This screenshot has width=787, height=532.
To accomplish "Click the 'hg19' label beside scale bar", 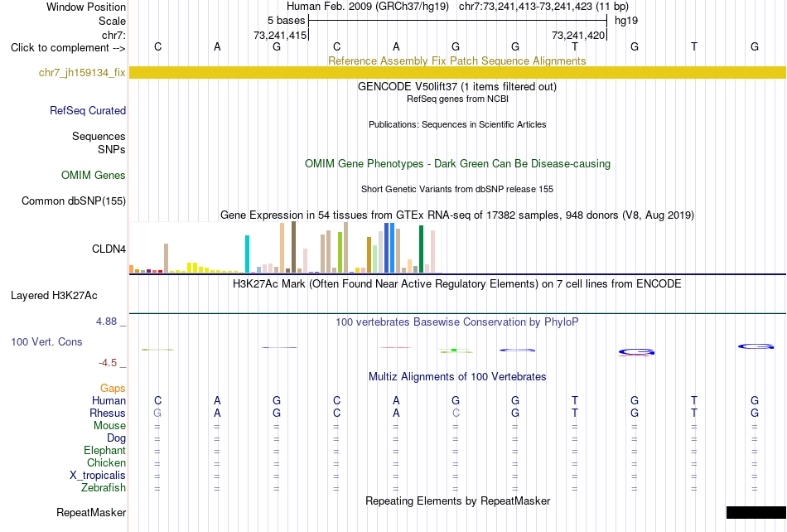I will point(626,21).
